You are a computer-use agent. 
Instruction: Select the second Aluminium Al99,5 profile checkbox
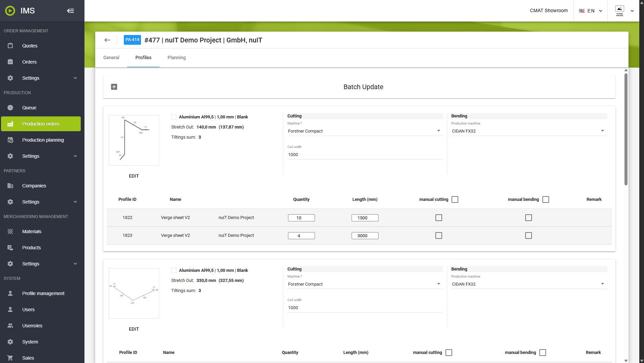coord(174,270)
